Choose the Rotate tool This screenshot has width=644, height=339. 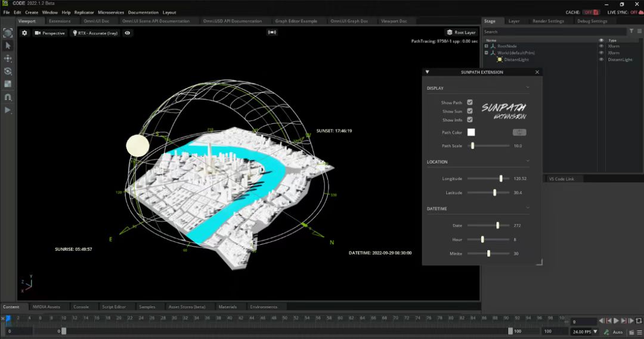[x=8, y=71]
